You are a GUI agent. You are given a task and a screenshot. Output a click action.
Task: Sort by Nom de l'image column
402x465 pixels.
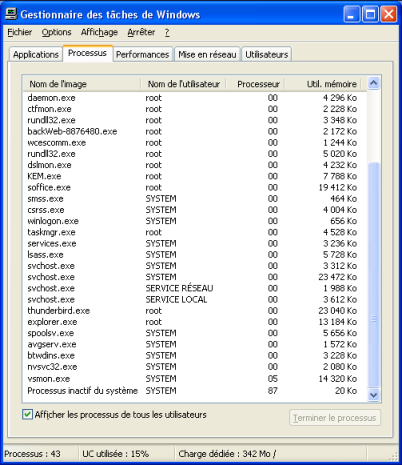point(82,84)
